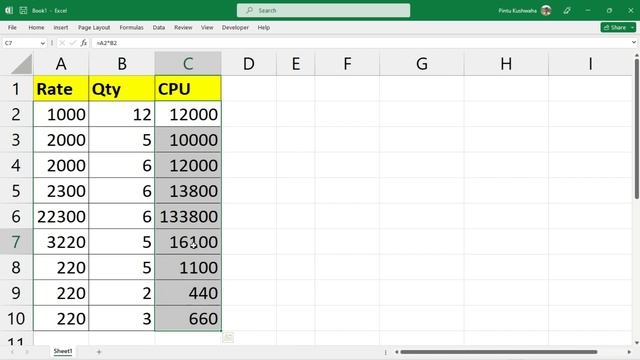Screen dimensions: 640x360
Task: Select column B header
Action: pos(122,64)
